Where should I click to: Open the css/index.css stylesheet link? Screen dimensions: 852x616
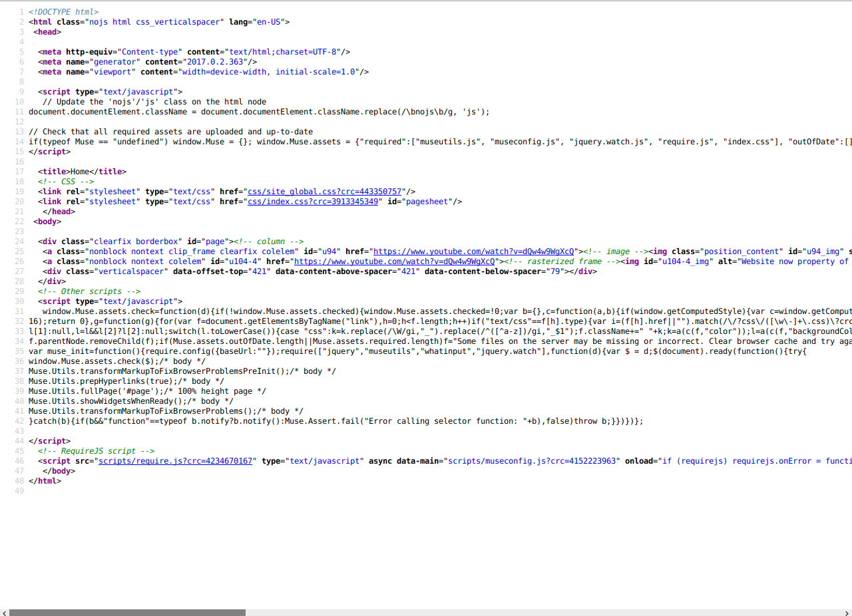coord(313,202)
